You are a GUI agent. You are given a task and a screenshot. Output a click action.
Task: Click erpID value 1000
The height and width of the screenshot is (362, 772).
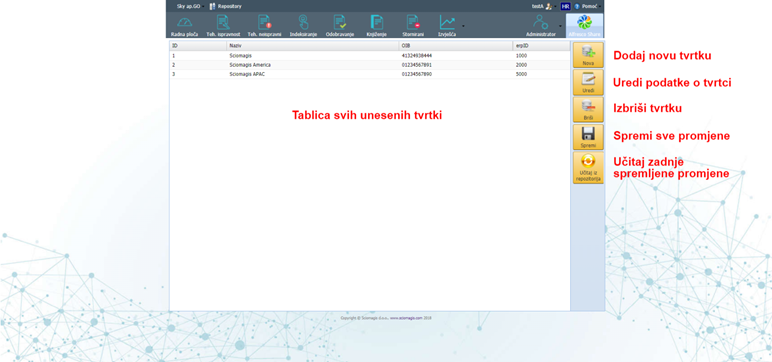(521, 56)
